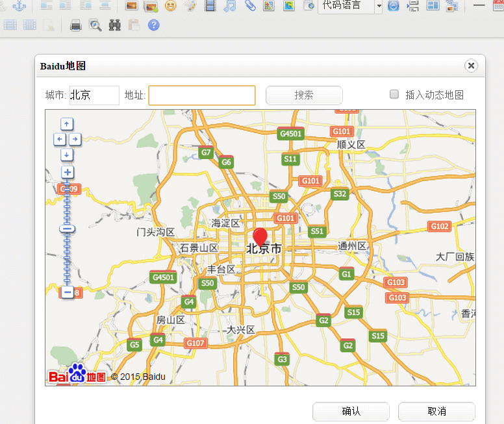Open the emoticon smiley picker
The image size is (504, 424).
[x=170, y=5]
